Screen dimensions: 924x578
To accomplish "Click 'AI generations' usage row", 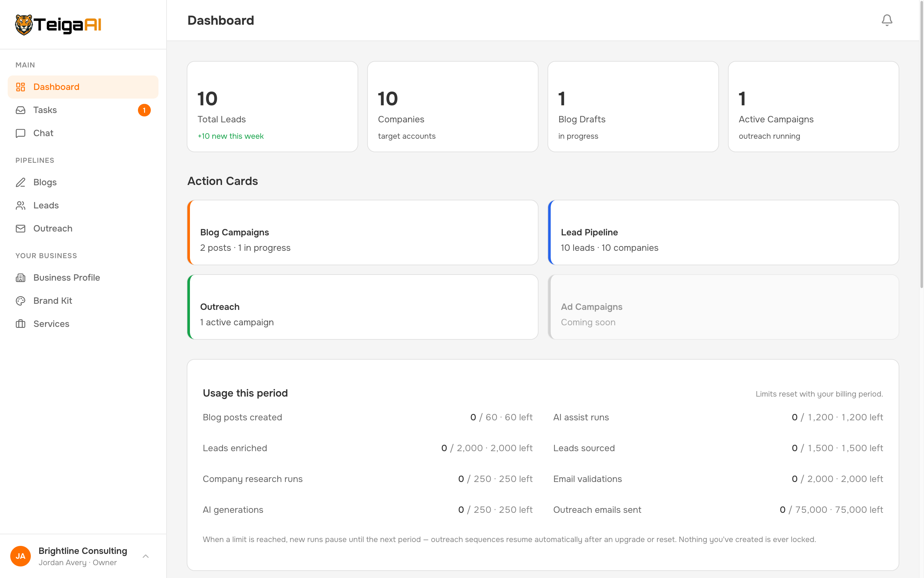I will click(x=368, y=510).
